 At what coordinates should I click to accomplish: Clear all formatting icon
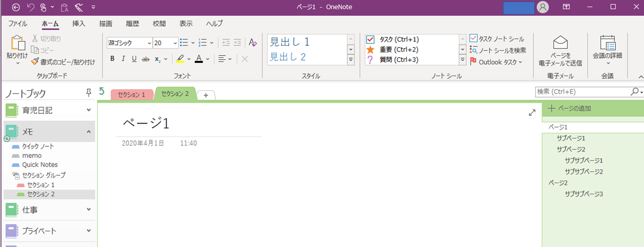(x=253, y=43)
